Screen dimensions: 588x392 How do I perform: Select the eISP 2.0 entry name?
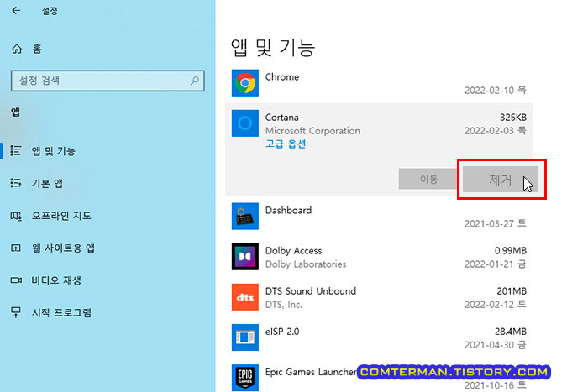click(x=282, y=332)
